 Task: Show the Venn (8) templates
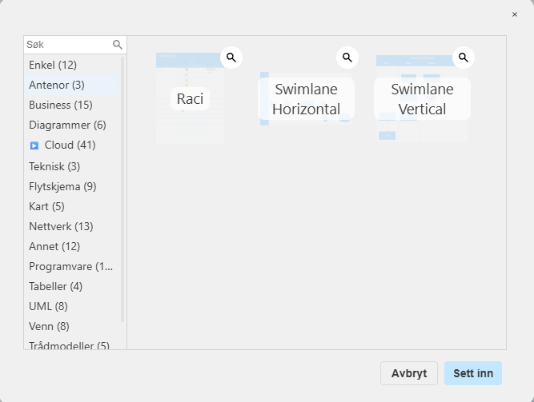[72, 326]
